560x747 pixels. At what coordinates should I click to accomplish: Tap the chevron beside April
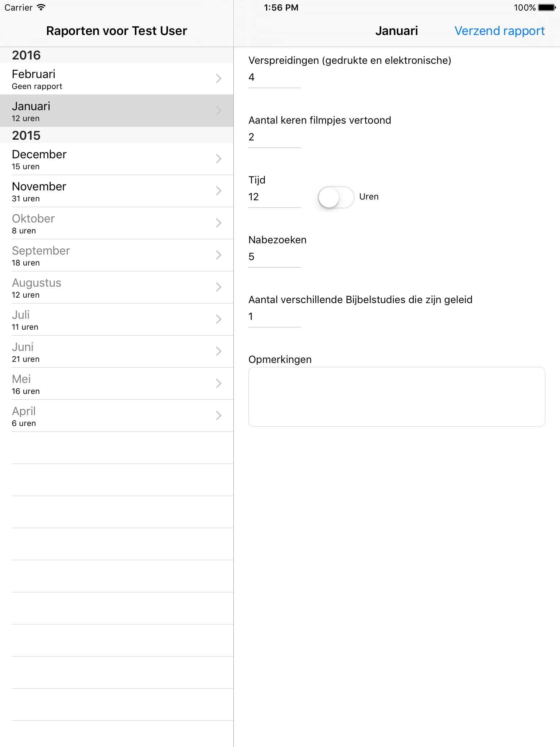[218, 415]
